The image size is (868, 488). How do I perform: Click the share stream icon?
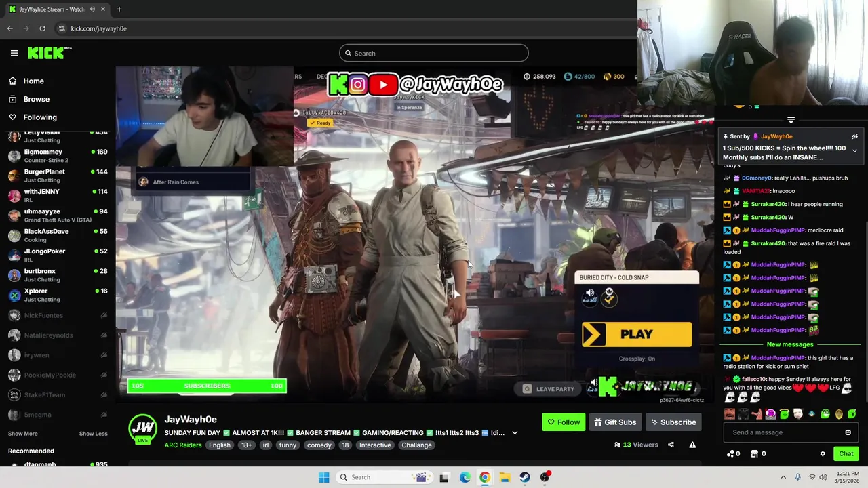coord(671,445)
